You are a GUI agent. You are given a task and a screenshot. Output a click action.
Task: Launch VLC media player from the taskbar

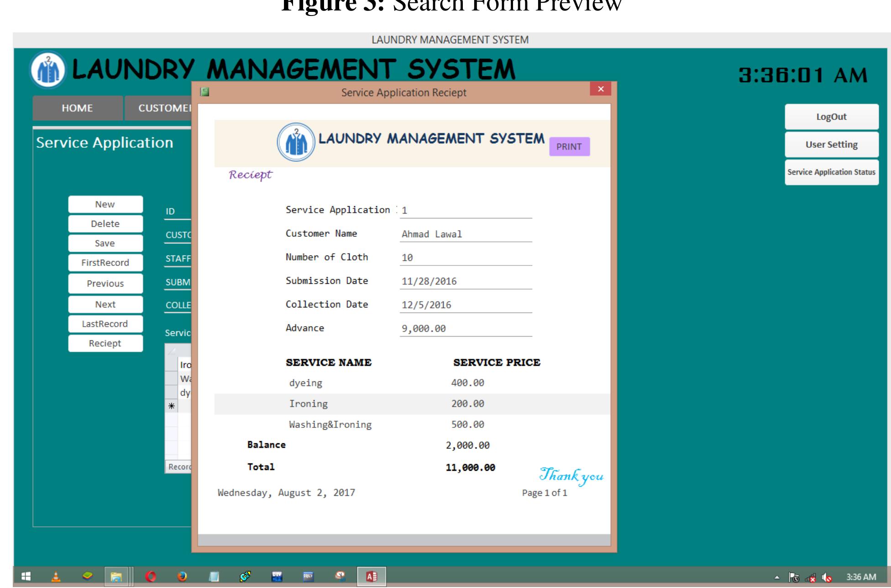(55, 575)
